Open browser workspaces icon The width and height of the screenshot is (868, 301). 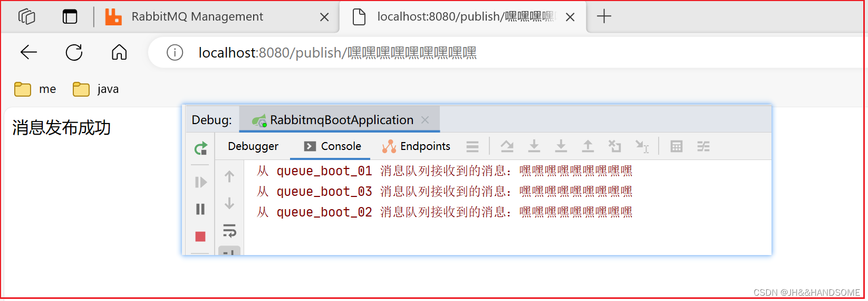(x=26, y=17)
